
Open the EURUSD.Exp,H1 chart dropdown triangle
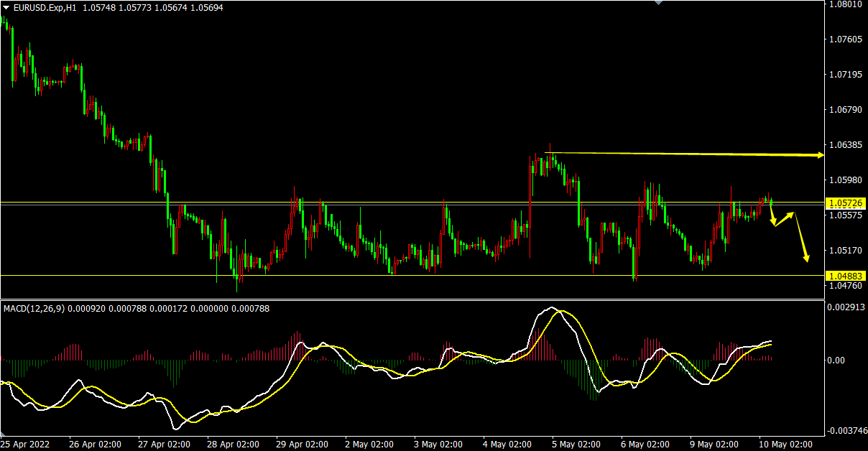(6, 7)
